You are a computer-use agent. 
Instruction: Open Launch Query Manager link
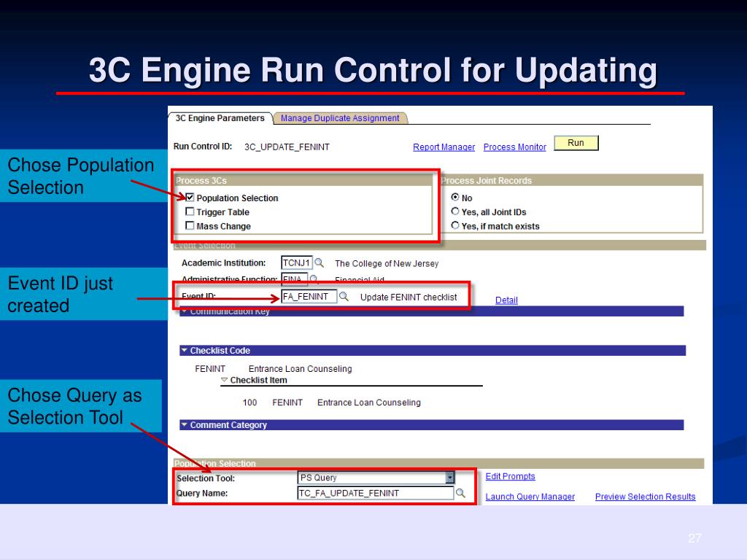coord(530,497)
